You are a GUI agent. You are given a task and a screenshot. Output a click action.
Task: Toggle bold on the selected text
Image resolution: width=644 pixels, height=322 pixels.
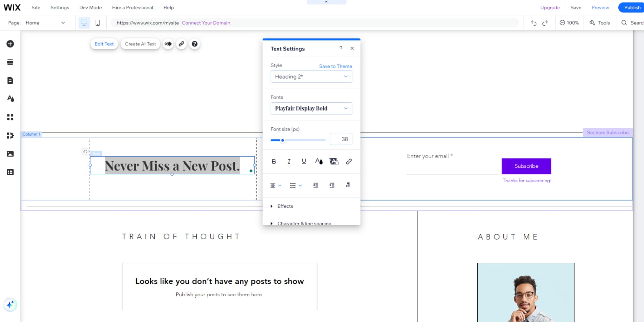pyautogui.click(x=274, y=161)
